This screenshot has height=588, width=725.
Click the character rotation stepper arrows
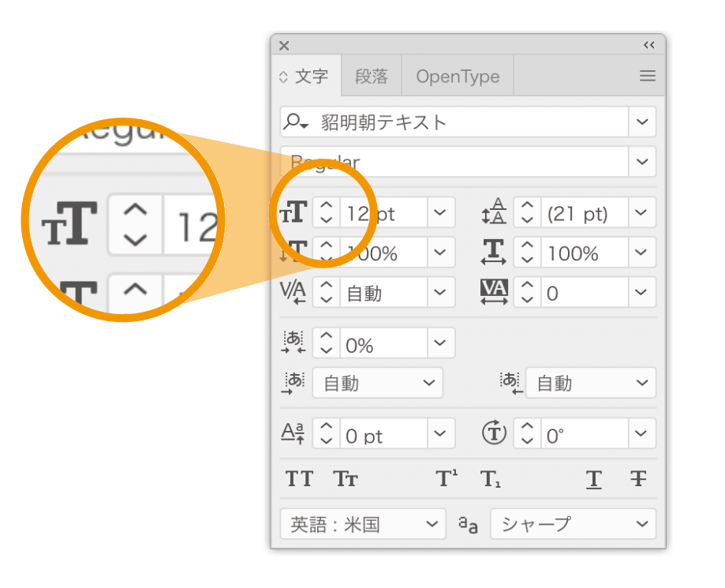pyautogui.click(x=527, y=433)
